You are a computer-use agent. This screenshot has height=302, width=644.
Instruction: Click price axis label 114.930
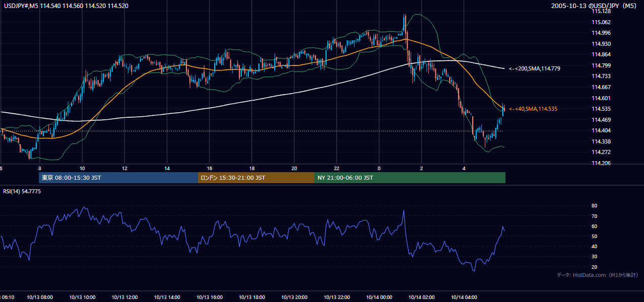[x=601, y=44]
